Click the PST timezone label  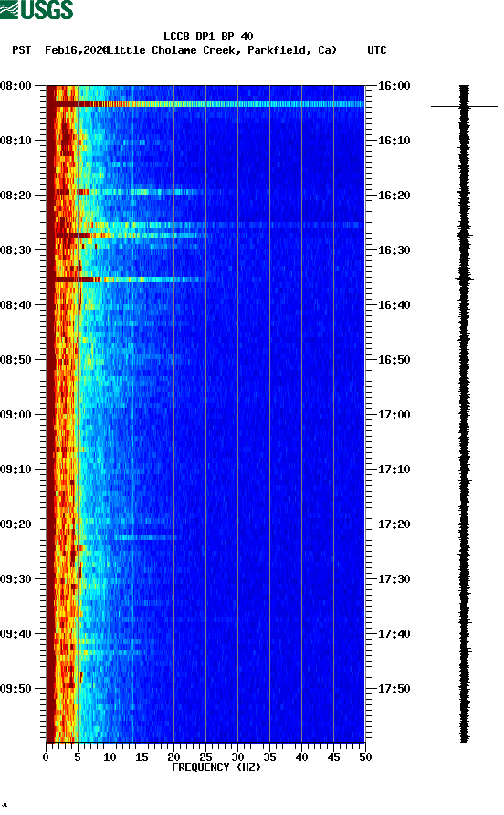click(22, 50)
